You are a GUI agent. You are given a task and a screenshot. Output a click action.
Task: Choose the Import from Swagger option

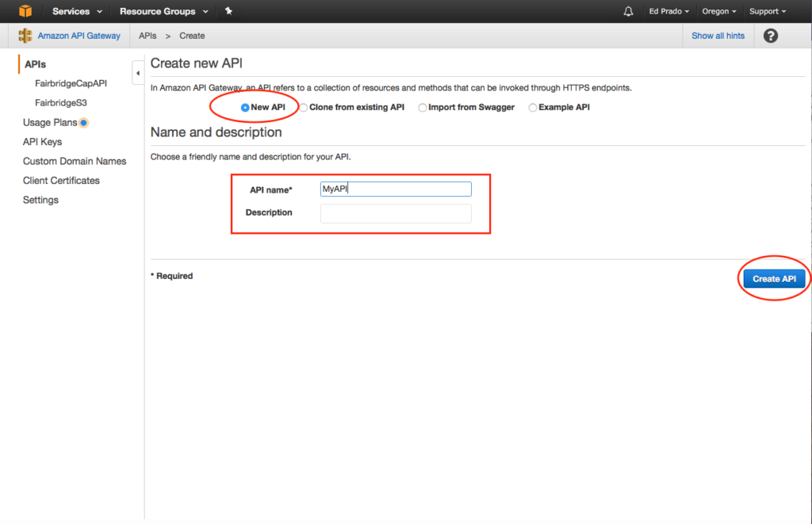pyautogui.click(x=423, y=107)
